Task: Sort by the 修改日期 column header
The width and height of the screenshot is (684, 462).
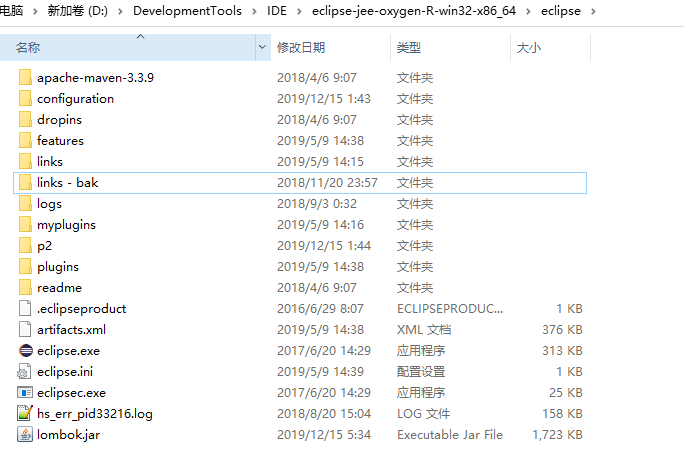Action: 301,47
